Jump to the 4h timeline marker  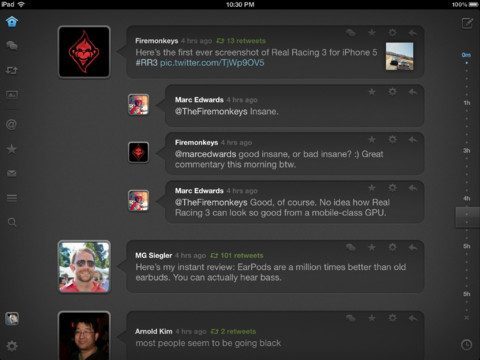pyautogui.click(x=467, y=198)
